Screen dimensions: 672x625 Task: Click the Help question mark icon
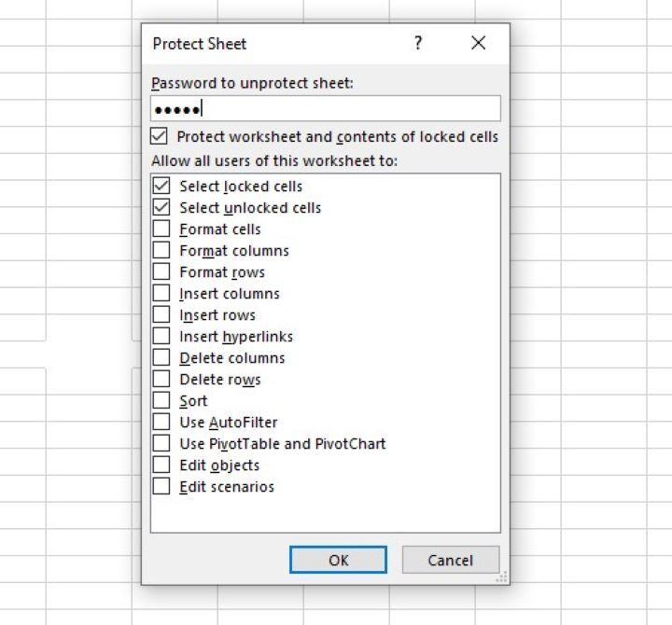[418, 43]
